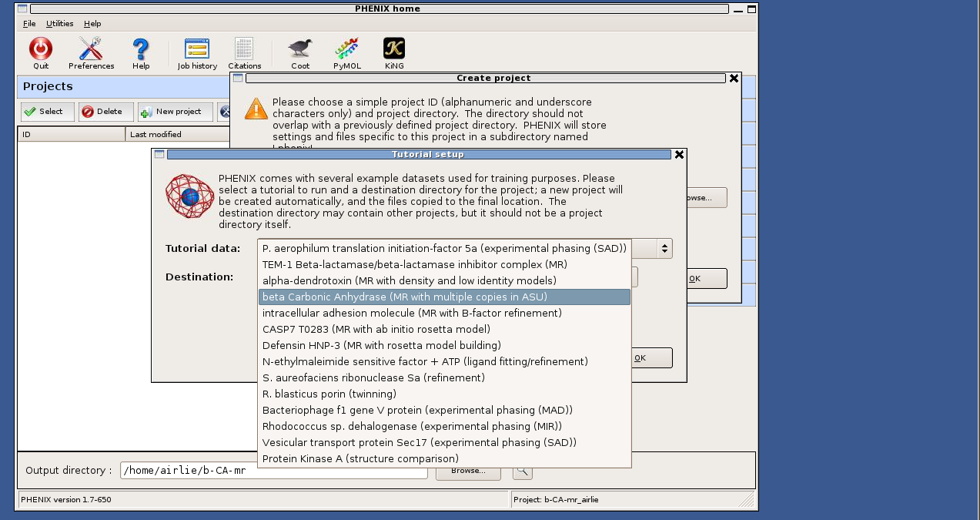This screenshot has width=980, height=520.
Task: Open the Citations toolbar icon
Action: [x=244, y=51]
